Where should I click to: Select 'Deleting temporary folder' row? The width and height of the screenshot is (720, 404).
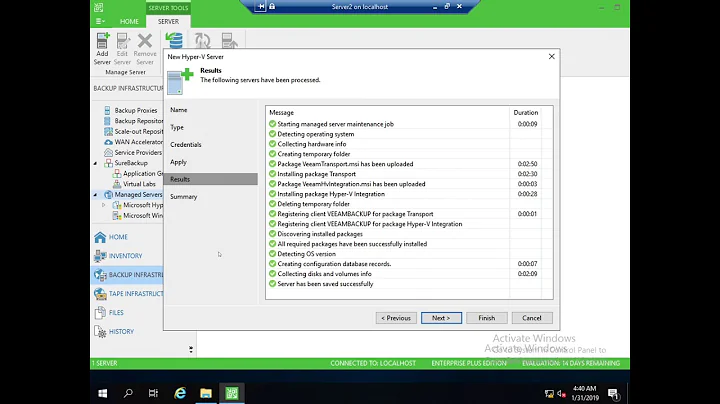409,204
